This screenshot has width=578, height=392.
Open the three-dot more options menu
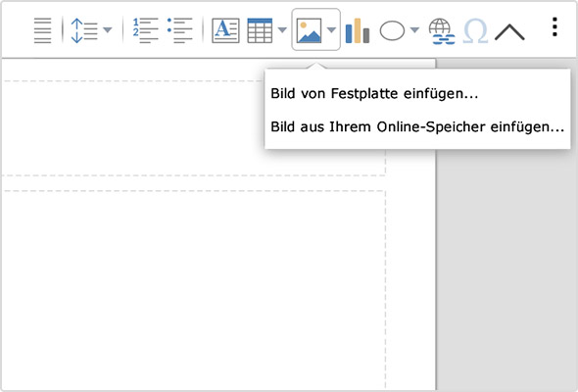554,26
